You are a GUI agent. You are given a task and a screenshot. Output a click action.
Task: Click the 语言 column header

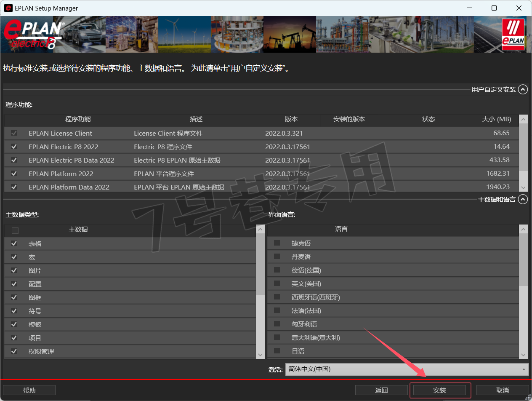point(341,229)
